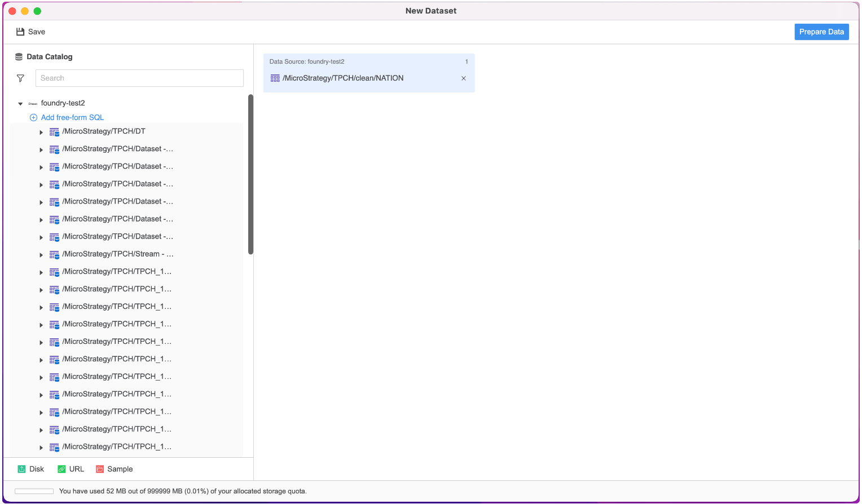862x504 pixels.
Task: Click the Sample files icon
Action: (100, 469)
